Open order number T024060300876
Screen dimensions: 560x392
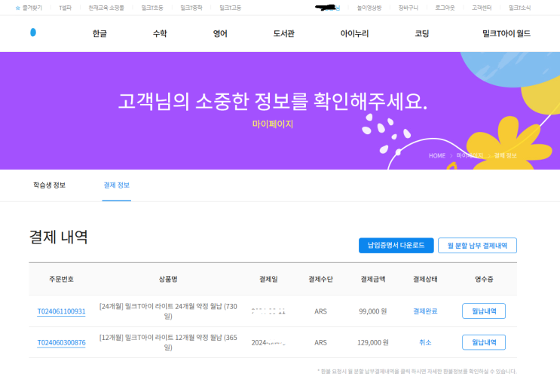tap(62, 342)
